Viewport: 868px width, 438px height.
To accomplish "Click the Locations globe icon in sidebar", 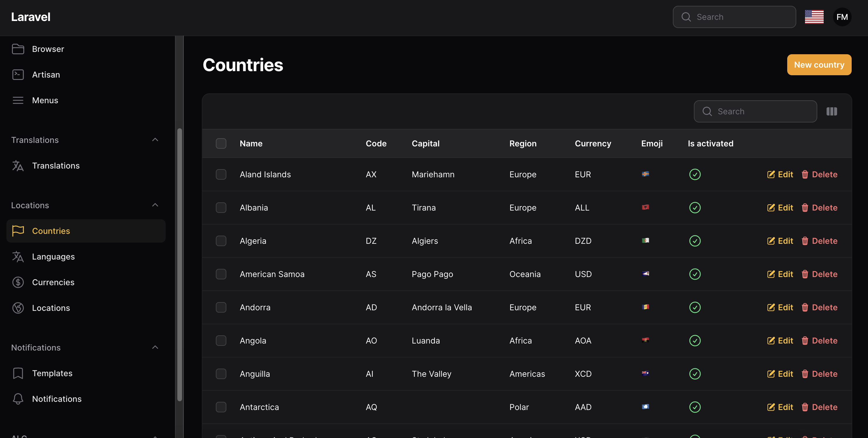I will (x=18, y=308).
